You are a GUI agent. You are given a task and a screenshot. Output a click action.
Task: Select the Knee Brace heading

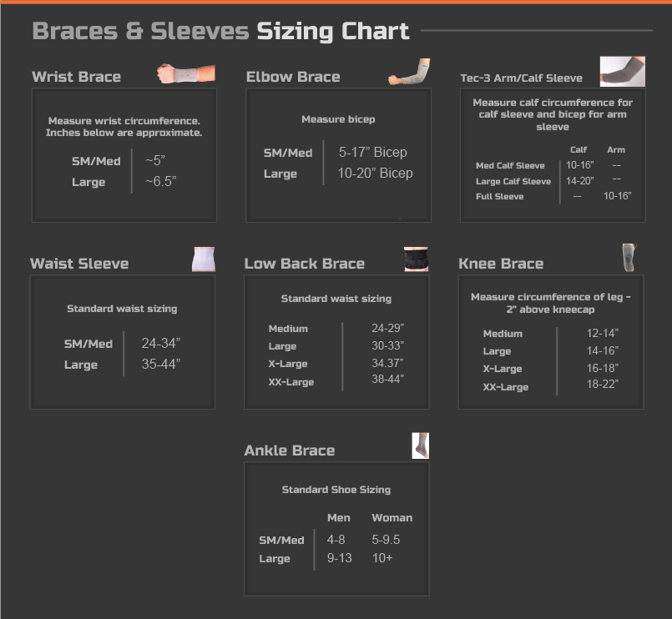pos(501,264)
